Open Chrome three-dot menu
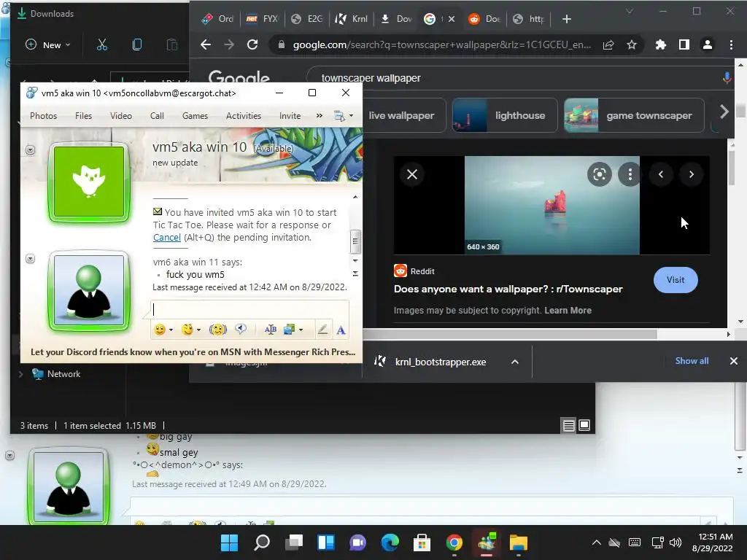The image size is (747, 560). pos(731,44)
